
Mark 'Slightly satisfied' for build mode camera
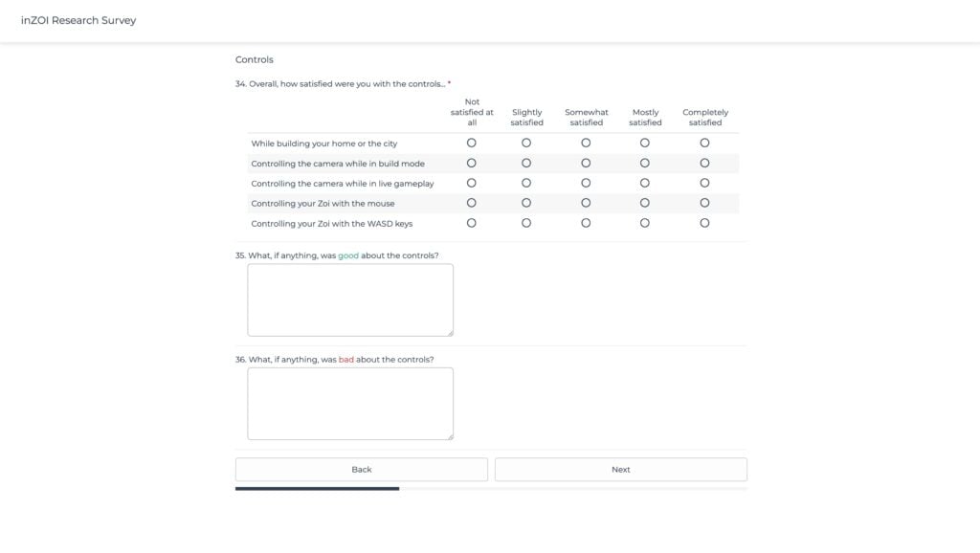(x=526, y=163)
